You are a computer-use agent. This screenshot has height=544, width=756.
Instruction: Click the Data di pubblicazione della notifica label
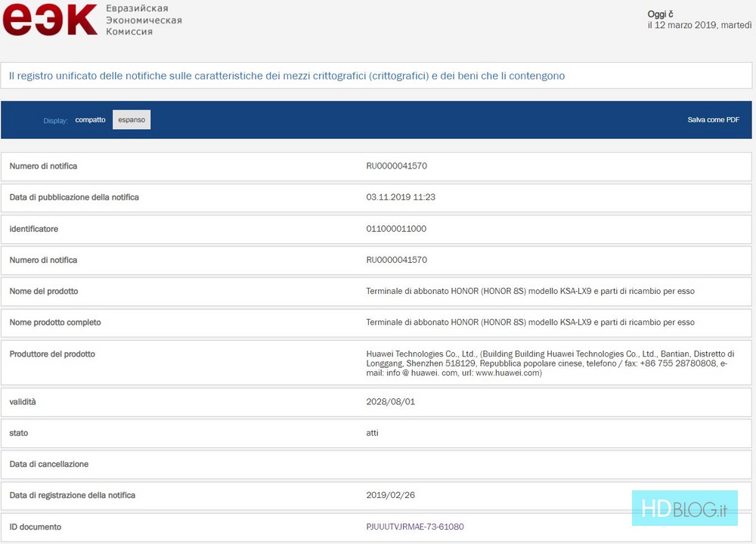[x=74, y=197]
